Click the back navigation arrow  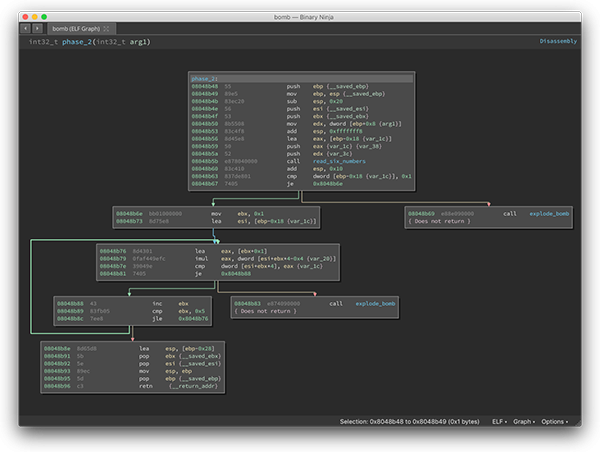point(25,28)
